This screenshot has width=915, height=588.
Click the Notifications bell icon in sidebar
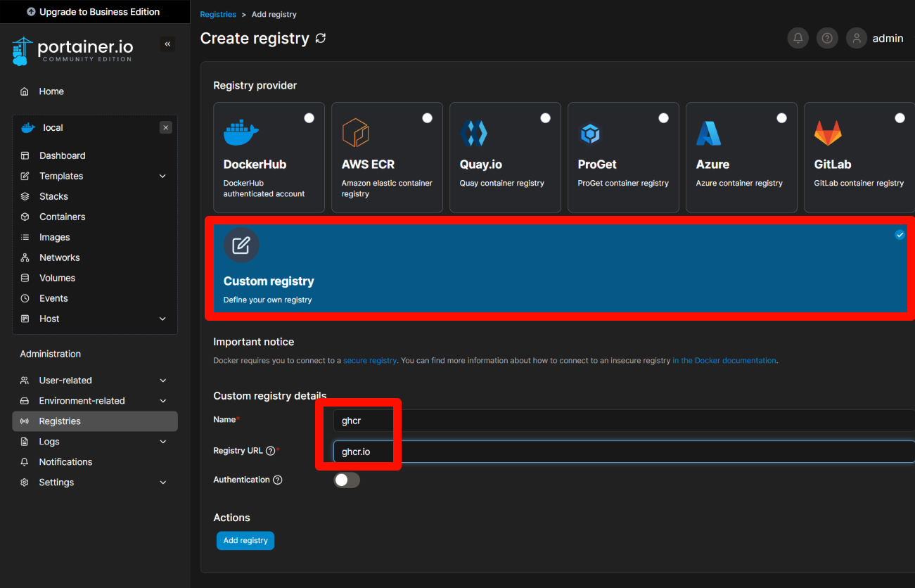pyautogui.click(x=25, y=462)
